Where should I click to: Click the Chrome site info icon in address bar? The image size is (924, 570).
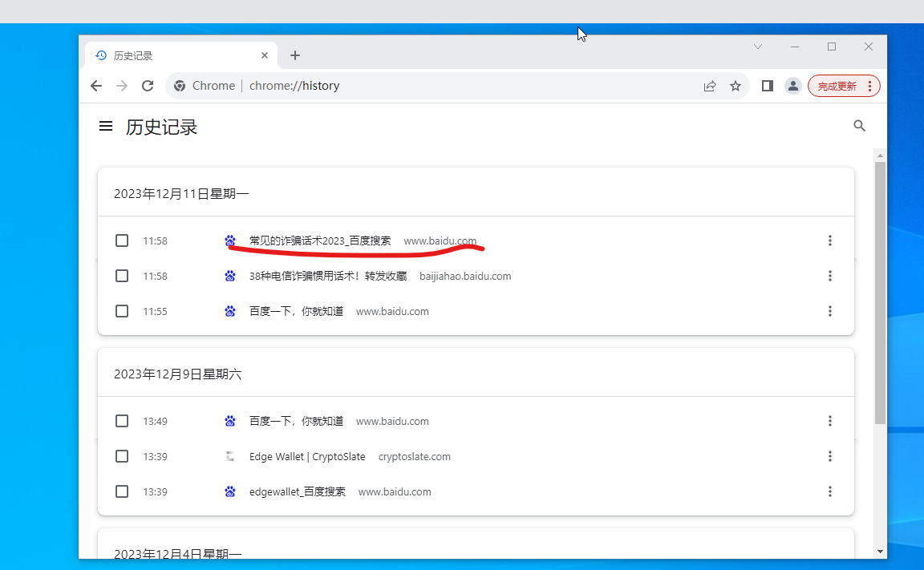(180, 86)
